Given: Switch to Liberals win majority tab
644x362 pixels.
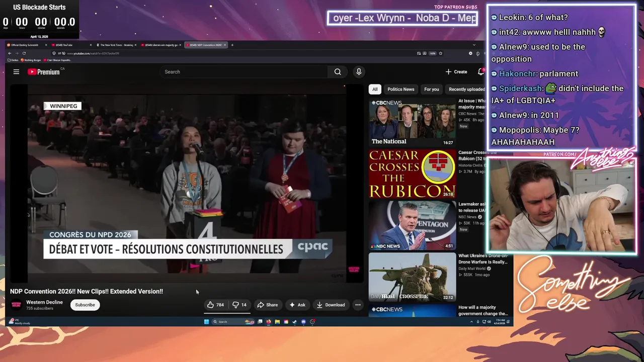Looking at the screenshot, I should 160,45.
